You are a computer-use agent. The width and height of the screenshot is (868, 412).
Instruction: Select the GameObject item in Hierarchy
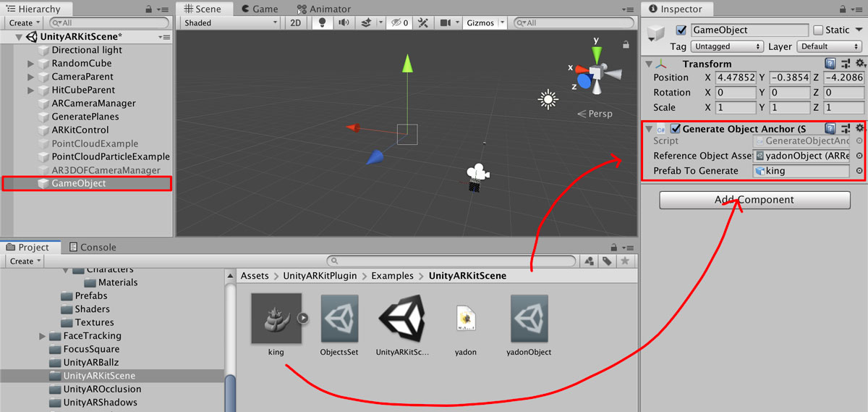[x=87, y=183]
